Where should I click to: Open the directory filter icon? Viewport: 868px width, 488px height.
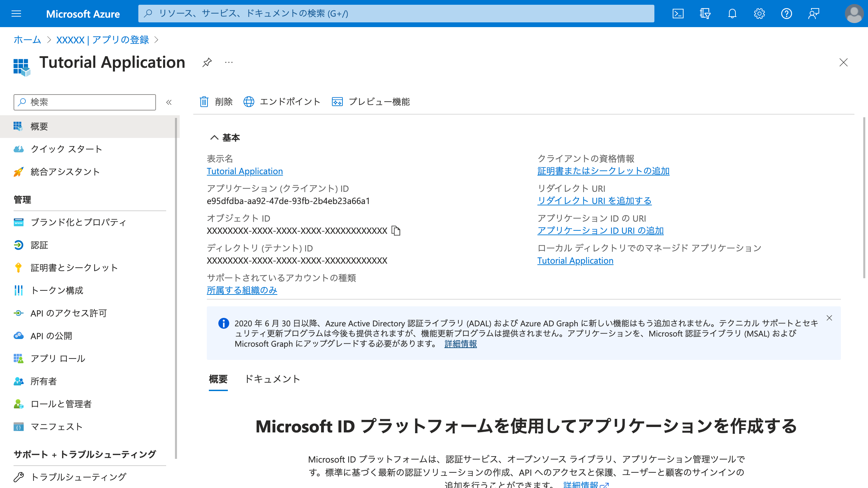point(705,14)
